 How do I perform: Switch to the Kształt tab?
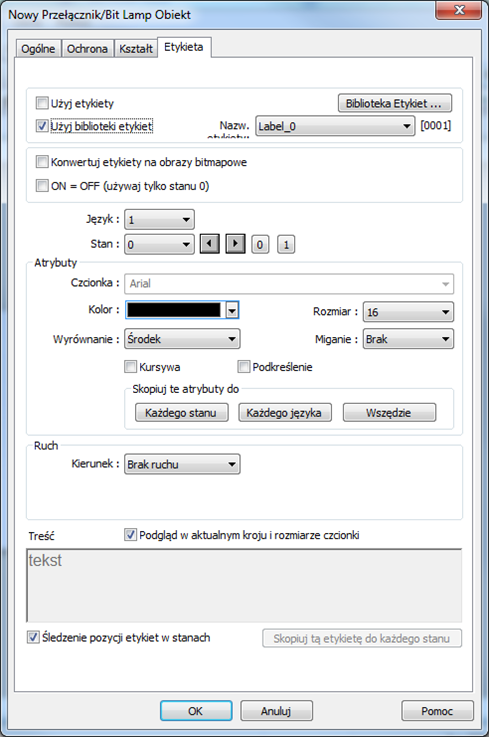tap(136, 48)
